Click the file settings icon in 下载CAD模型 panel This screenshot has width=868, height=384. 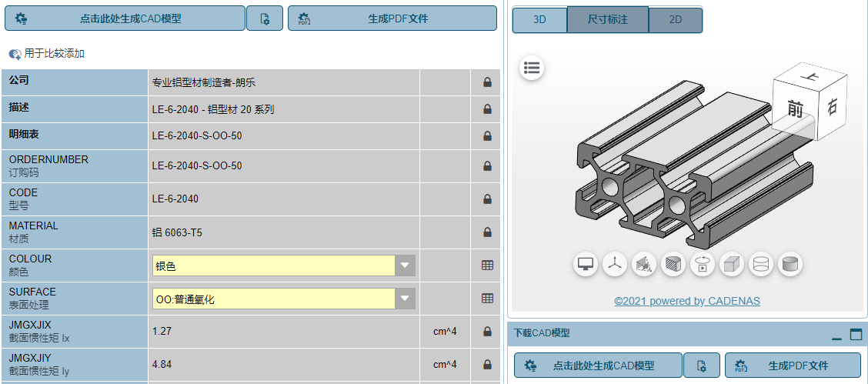pyautogui.click(x=701, y=366)
